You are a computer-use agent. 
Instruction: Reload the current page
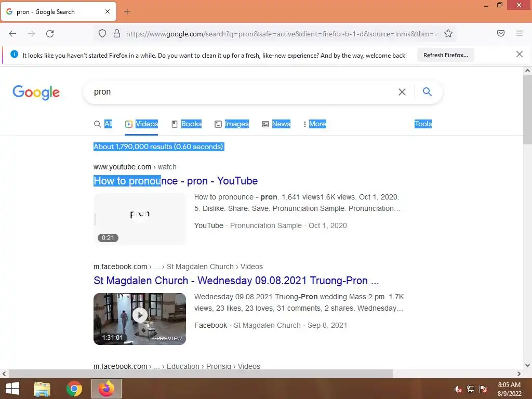click(x=50, y=34)
